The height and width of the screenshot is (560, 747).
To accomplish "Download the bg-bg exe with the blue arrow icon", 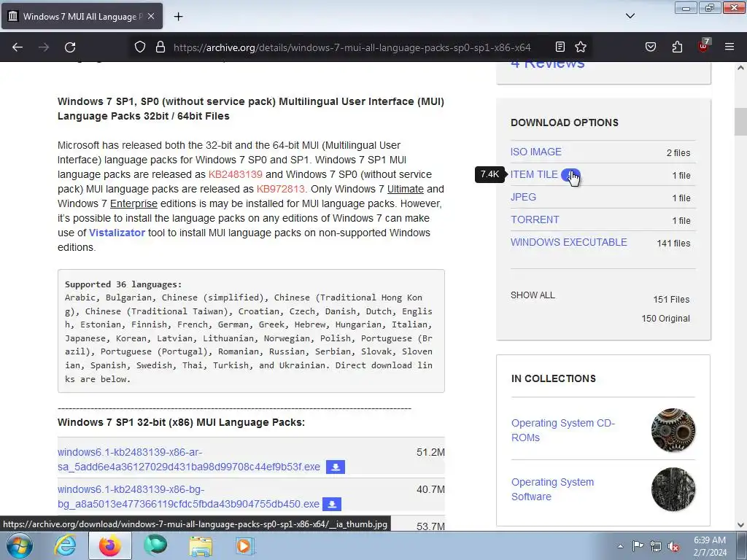I will point(332,504).
